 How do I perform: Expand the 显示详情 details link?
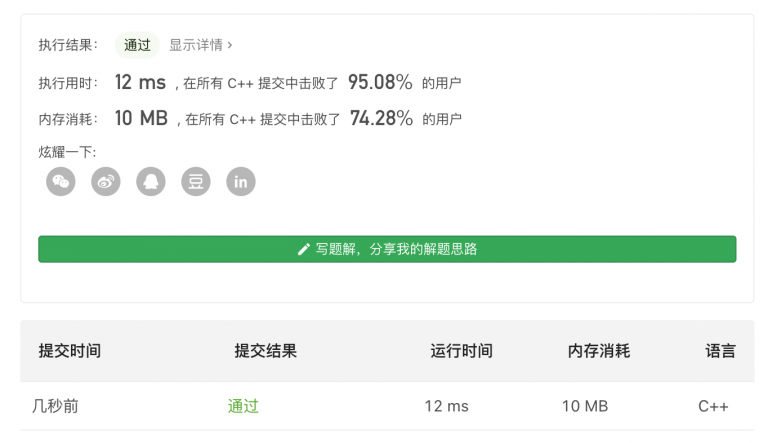click(200, 45)
